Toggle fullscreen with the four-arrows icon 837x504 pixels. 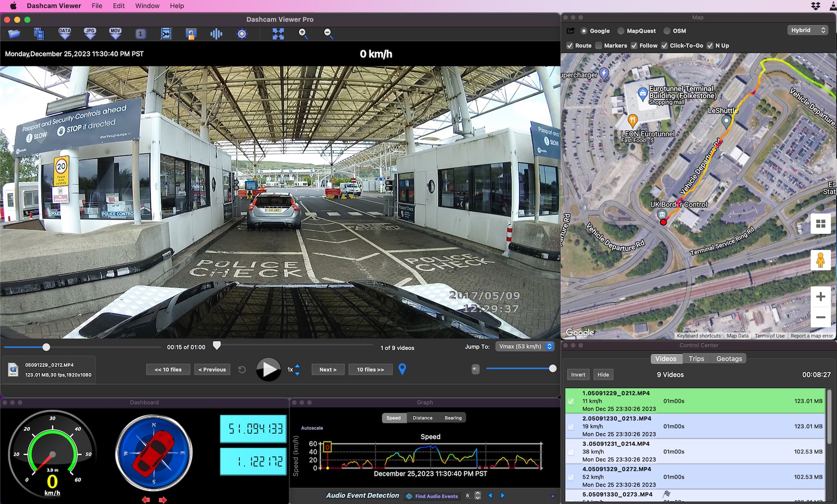(x=278, y=34)
